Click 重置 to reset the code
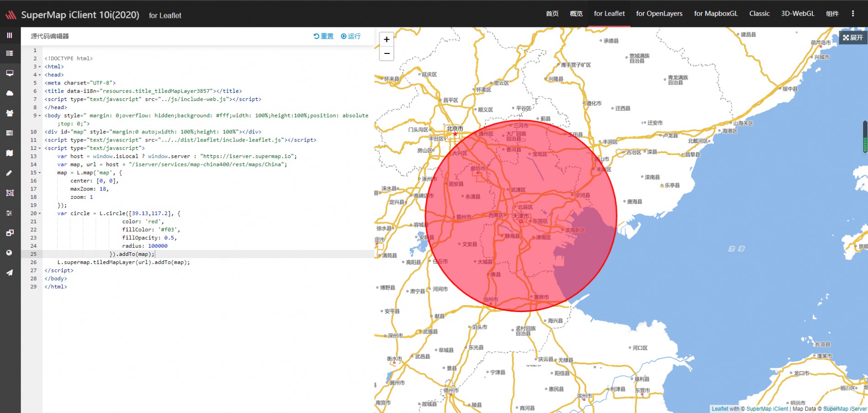 [323, 36]
